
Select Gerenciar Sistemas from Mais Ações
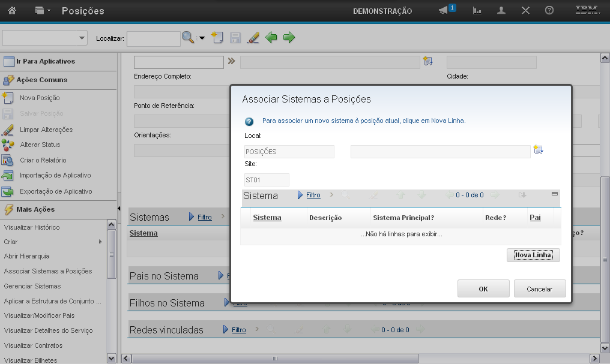click(32, 286)
